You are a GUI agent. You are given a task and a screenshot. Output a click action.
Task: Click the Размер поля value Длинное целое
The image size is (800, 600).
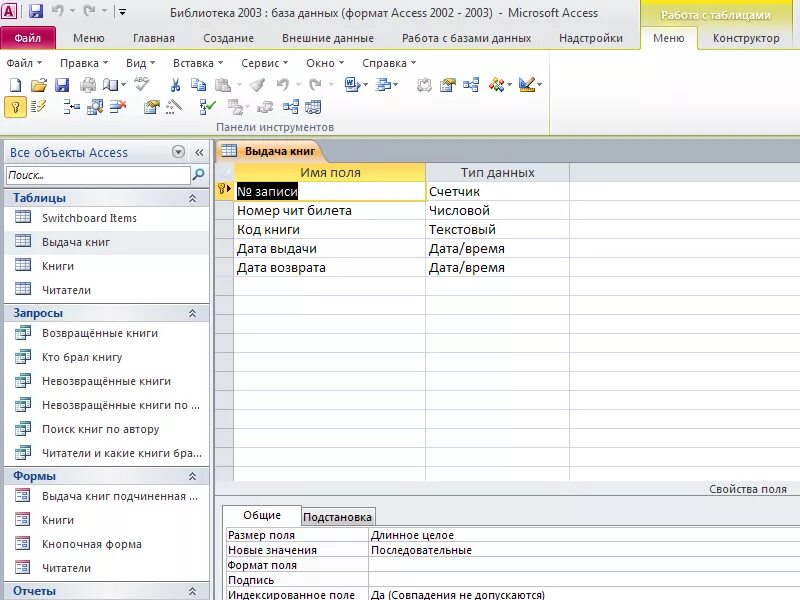[x=584, y=535]
